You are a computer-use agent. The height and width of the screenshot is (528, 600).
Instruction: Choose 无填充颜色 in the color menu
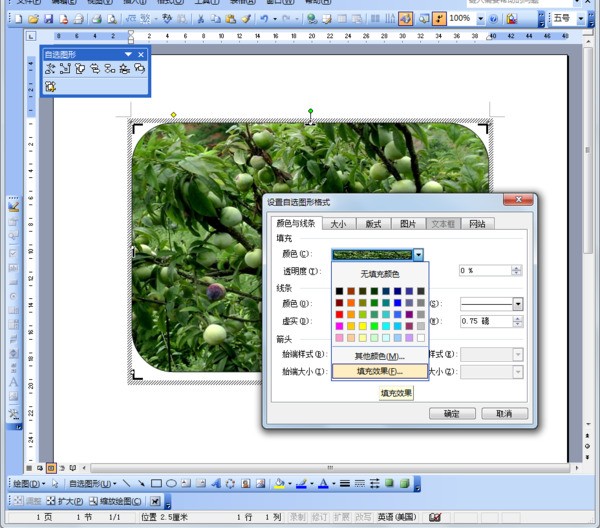(x=380, y=274)
